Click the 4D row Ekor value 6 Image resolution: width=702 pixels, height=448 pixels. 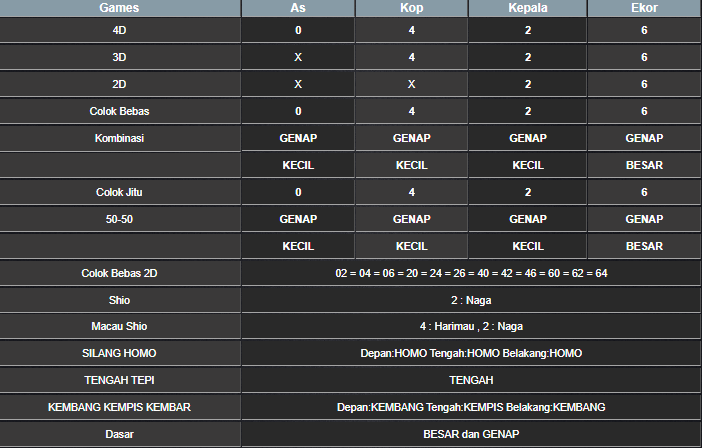click(x=644, y=30)
